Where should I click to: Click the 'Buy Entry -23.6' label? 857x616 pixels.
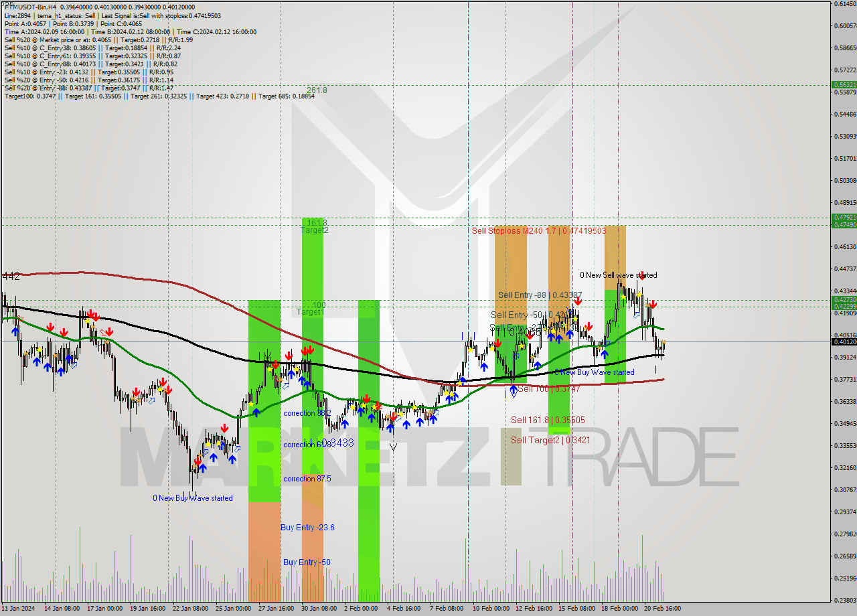pyautogui.click(x=307, y=528)
